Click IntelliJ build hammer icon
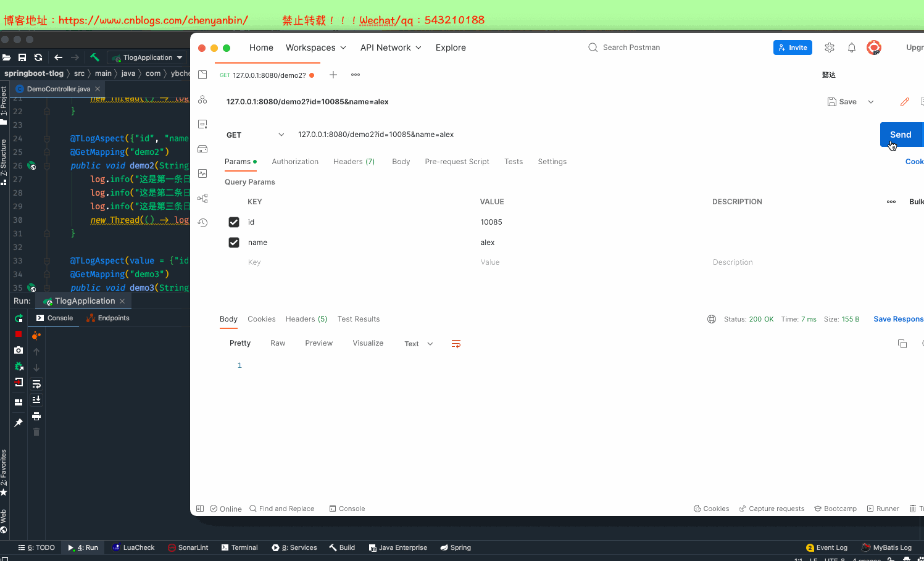This screenshot has height=561, width=924. tap(94, 57)
